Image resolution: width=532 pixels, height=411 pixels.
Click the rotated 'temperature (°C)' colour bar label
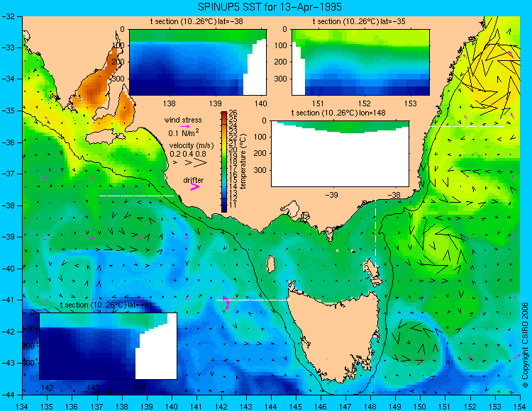tap(243, 161)
